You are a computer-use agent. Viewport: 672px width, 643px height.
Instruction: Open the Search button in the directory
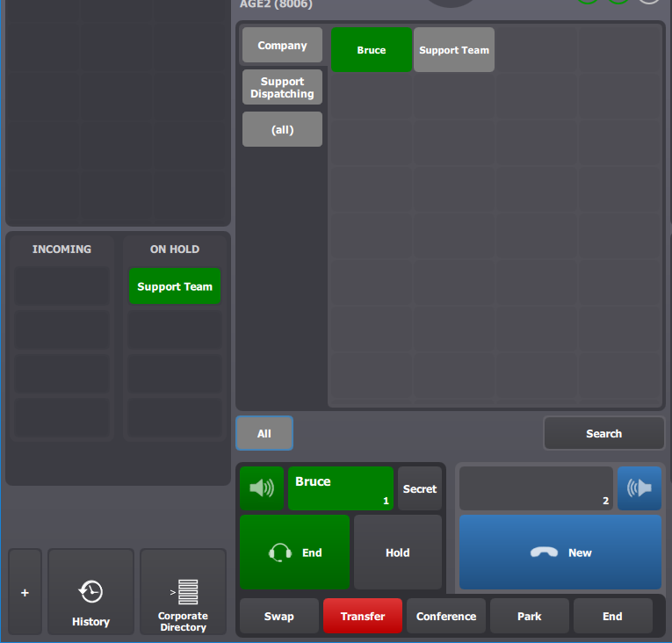click(603, 433)
